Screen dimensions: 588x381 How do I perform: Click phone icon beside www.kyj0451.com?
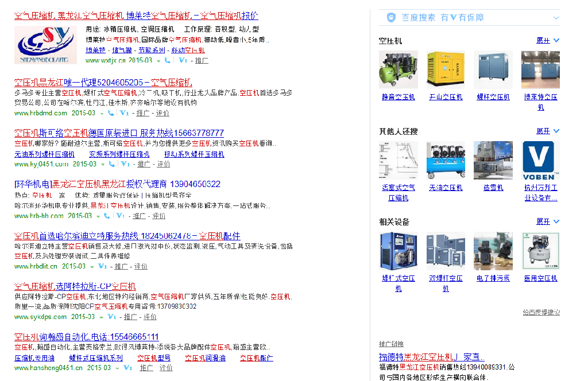click(111, 164)
